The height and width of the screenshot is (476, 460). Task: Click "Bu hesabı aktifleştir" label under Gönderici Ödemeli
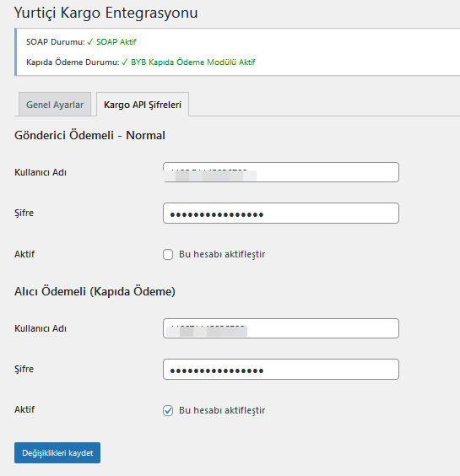[x=222, y=254]
